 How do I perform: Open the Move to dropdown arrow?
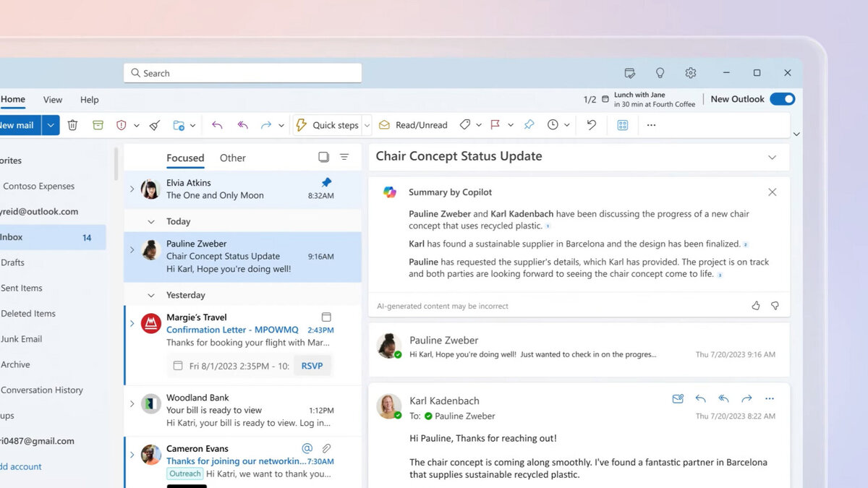pos(192,126)
